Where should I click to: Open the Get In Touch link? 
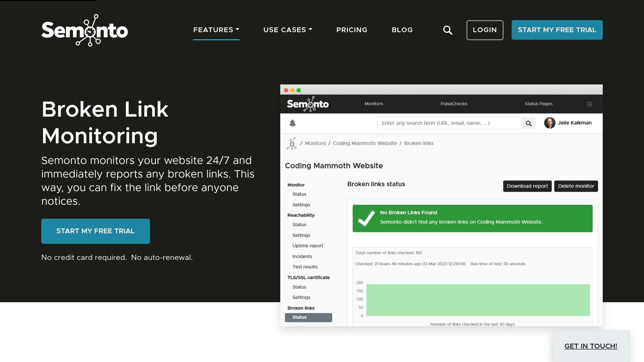(x=591, y=346)
